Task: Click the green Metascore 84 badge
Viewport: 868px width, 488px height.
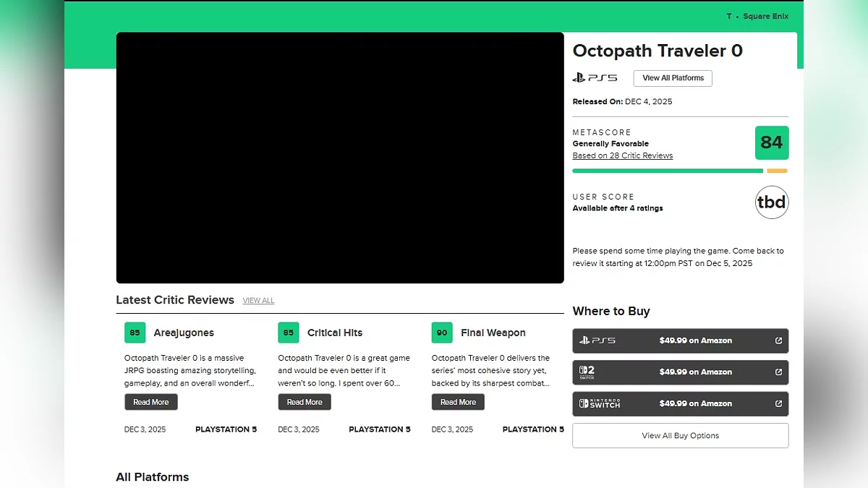Action: click(771, 142)
